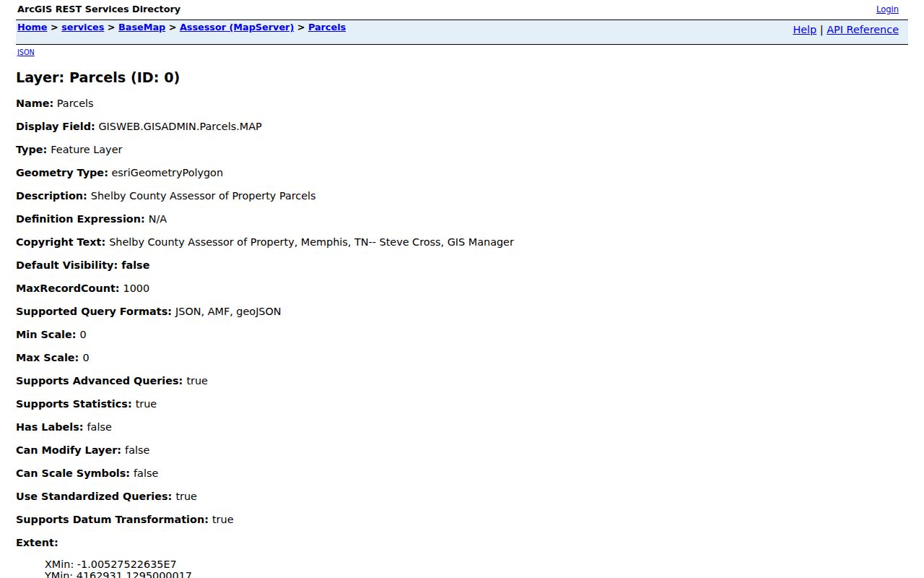Click the Supported Query Formats value 'JSON, AMF, geoJSON'
The width and height of the screenshot is (924, 578).
228,311
